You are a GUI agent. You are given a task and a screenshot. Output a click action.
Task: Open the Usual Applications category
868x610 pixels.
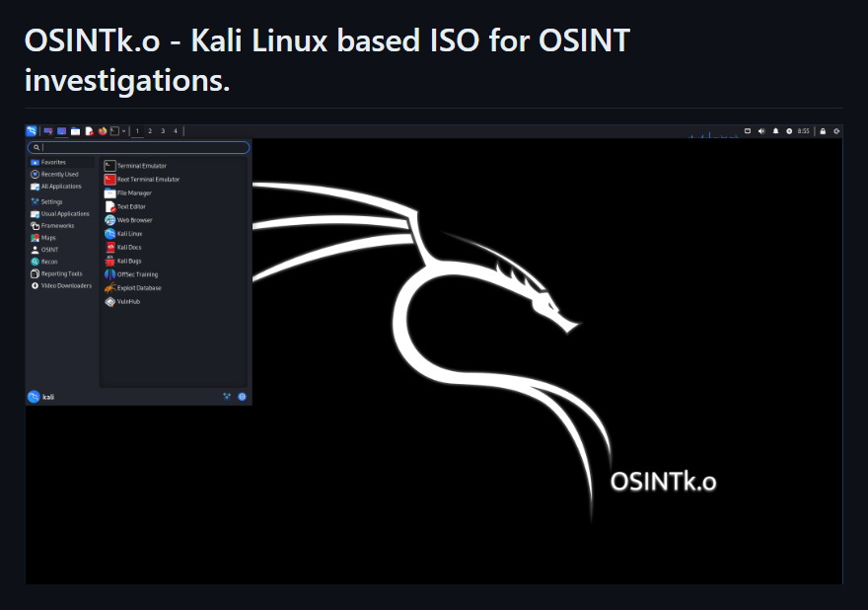coord(61,214)
